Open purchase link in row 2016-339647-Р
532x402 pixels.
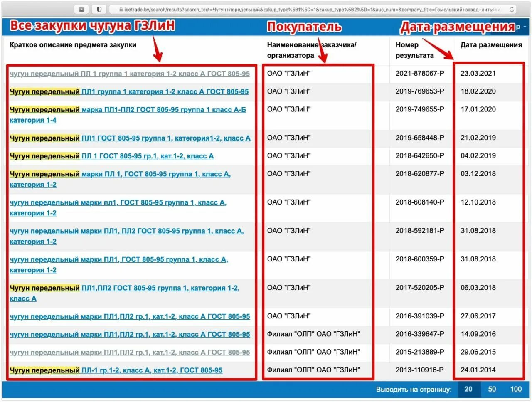pos(130,334)
